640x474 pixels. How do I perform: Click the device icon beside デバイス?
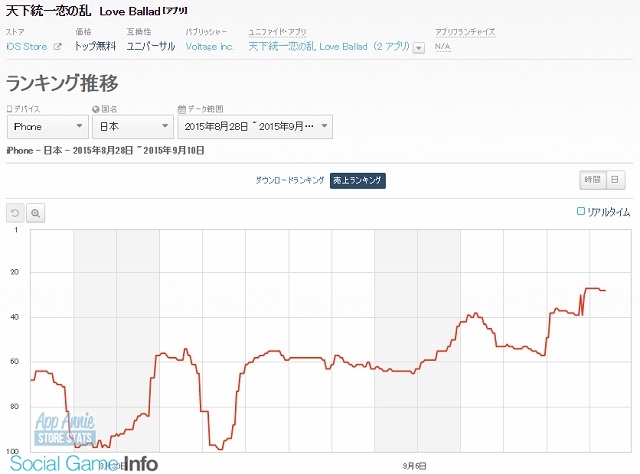click(x=9, y=109)
